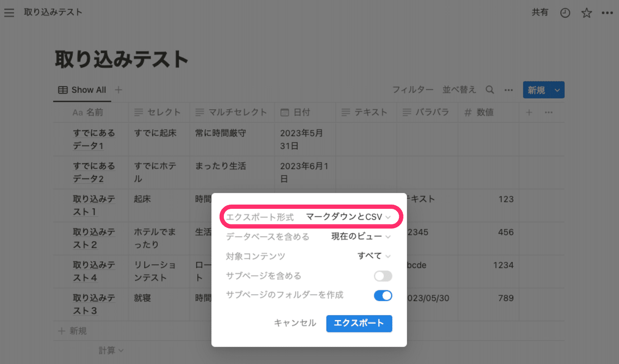The image size is (619, 364).
Task: Add a new property using the + column header
Action: tap(529, 112)
